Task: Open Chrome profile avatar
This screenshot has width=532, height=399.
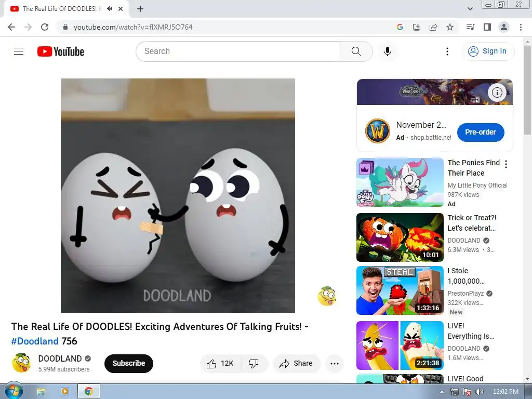Action: [x=504, y=27]
